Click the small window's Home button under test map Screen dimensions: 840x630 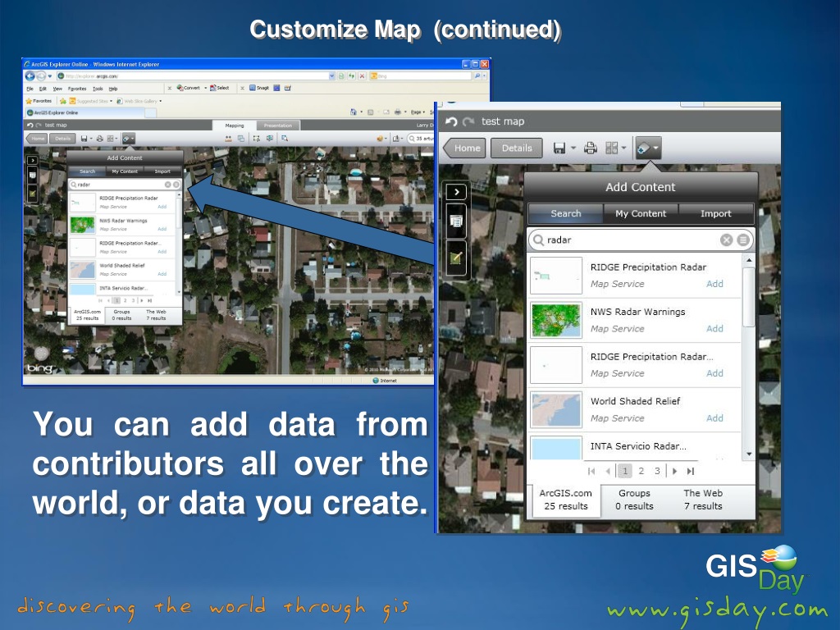coord(37,139)
